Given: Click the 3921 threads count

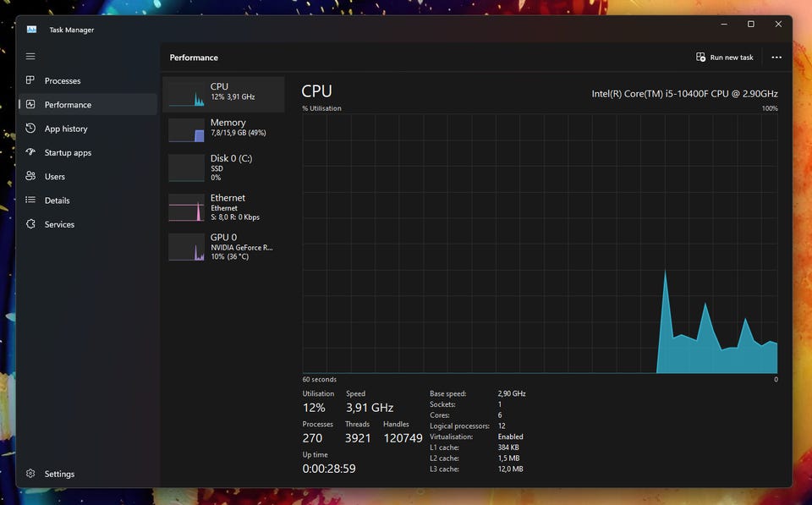Looking at the screenshot, I should [x=358, y=438].
